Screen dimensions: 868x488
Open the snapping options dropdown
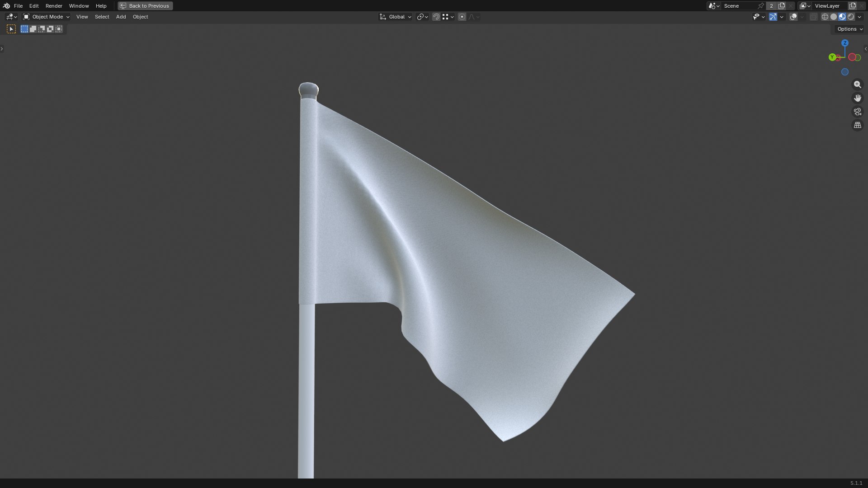tap(448, 17)
